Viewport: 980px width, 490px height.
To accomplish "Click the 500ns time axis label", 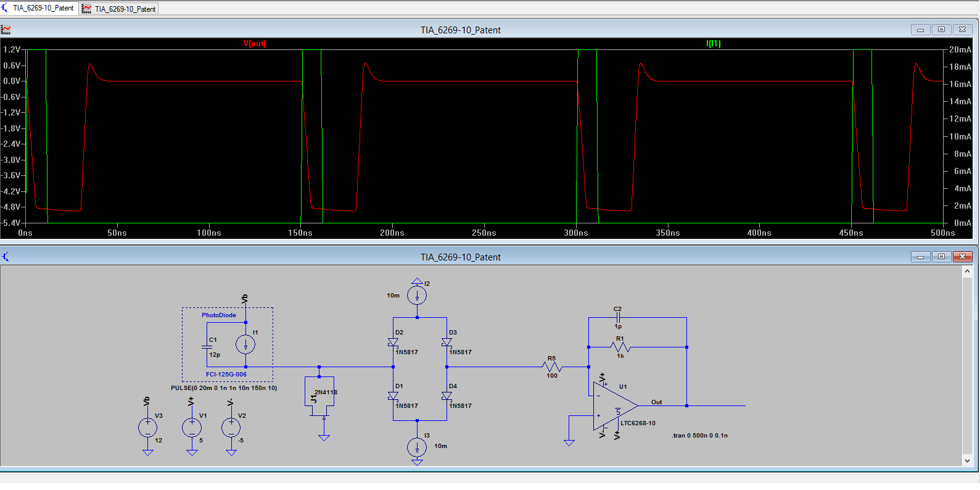I will [x=943, y=233].
